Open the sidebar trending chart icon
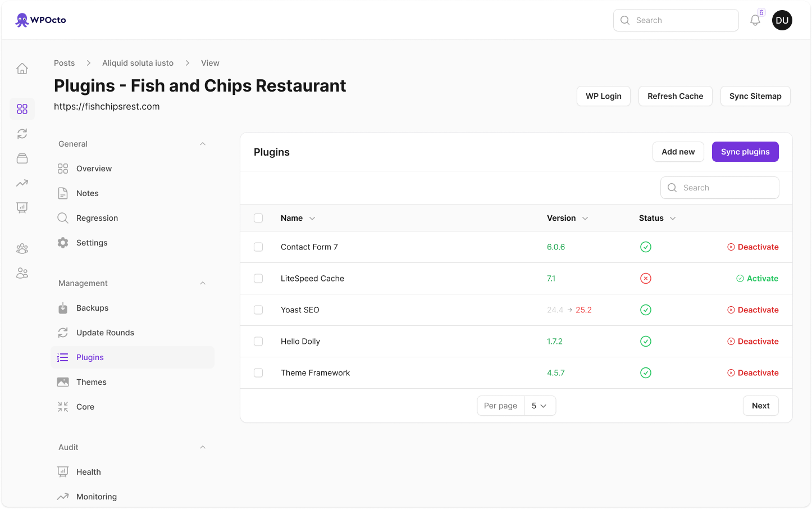Viewport: 812px width, 509px height. point(22,183)
